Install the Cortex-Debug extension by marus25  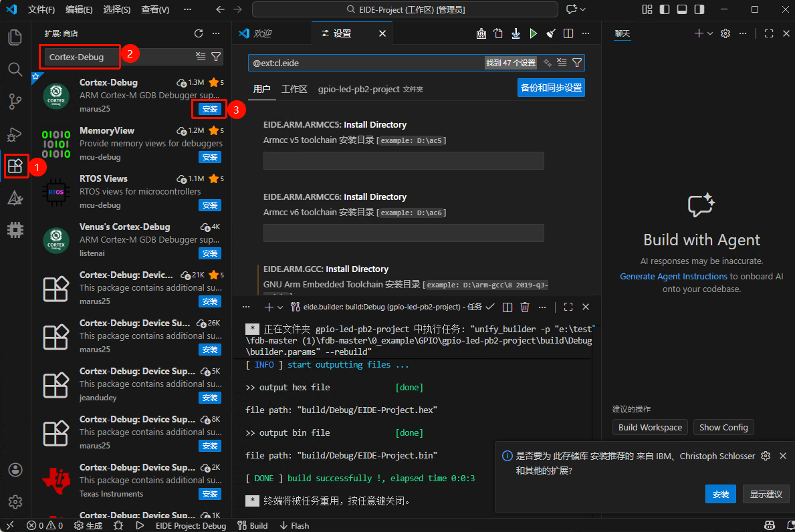pos(210,109)
